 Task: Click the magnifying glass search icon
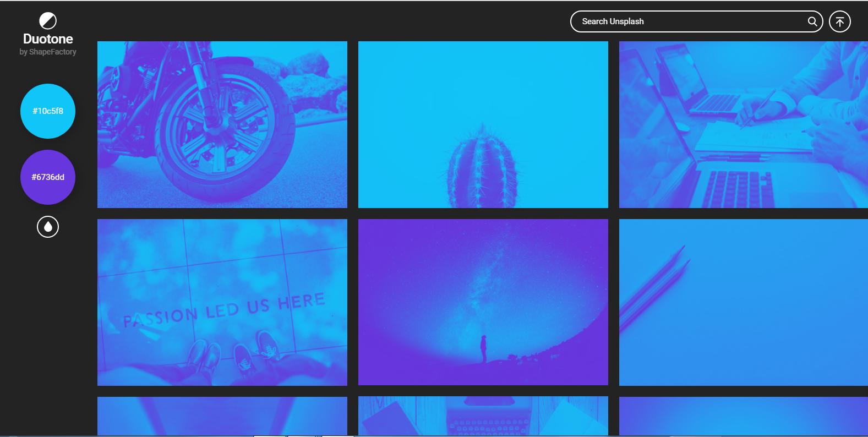pos(812,21)
